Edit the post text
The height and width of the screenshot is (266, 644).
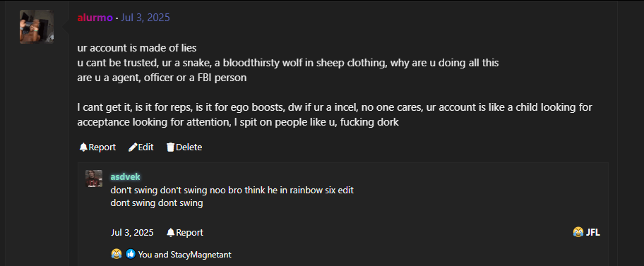coord(141,147)
